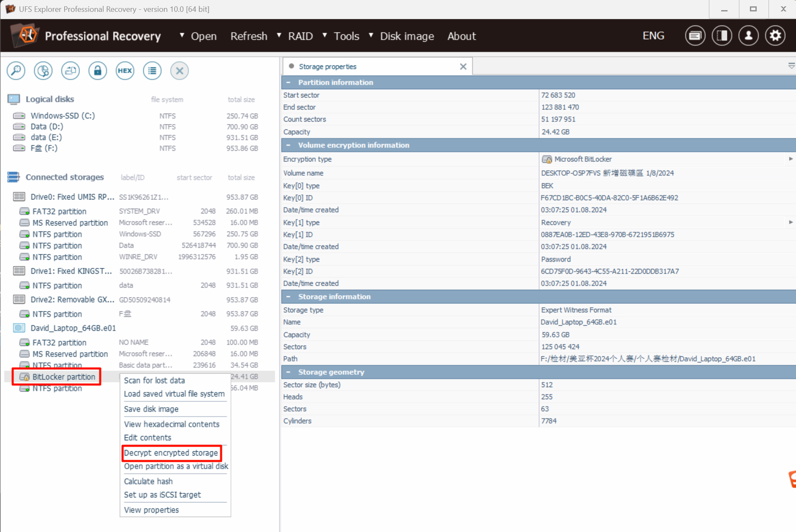Choose Decrypt encrypted storage from context menu
Screen dimensions: 796x532
click(x=171, y=453)
